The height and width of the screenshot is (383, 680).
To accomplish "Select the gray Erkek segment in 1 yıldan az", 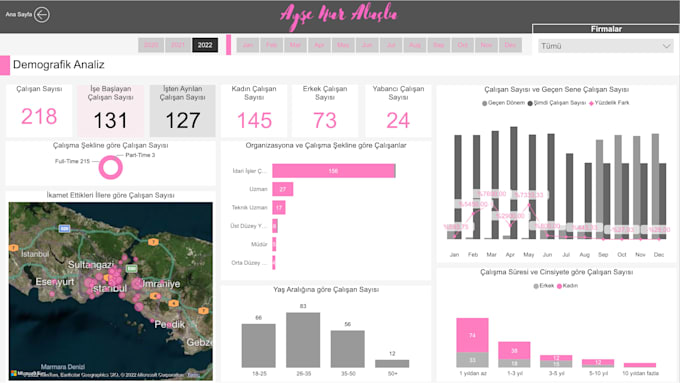I will pos(472,360).
